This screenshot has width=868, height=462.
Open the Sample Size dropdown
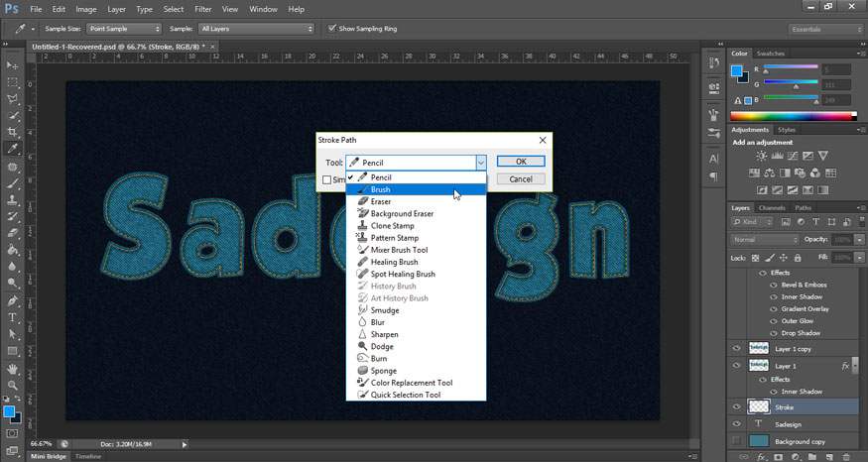coord(124,29)
